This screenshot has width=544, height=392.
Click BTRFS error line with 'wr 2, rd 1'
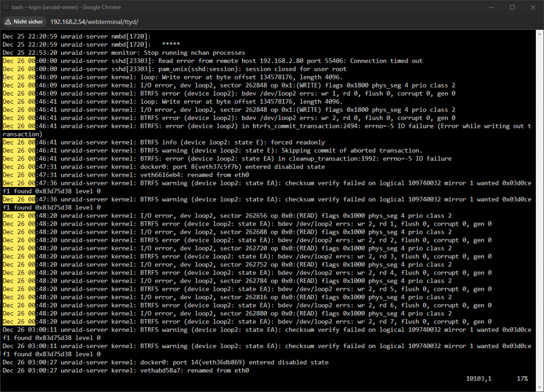click(x=247, y=223)
